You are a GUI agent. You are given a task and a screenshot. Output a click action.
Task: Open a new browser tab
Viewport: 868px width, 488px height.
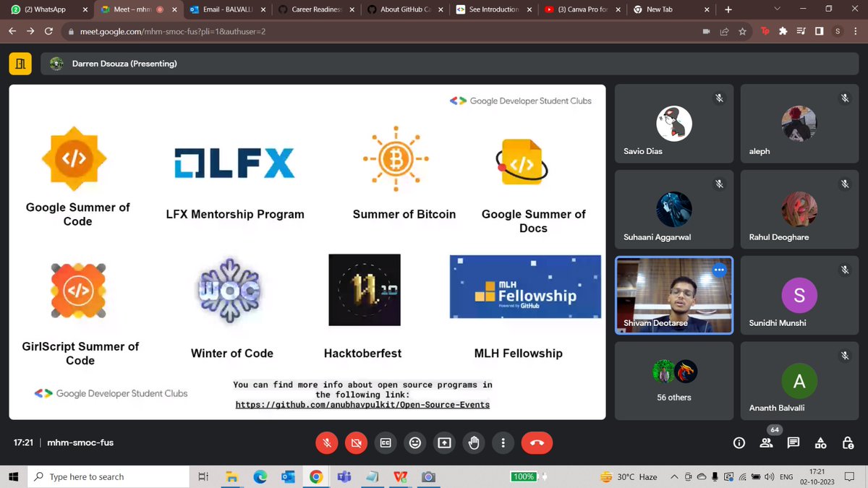pyautogui.click(x=728, y=10)
